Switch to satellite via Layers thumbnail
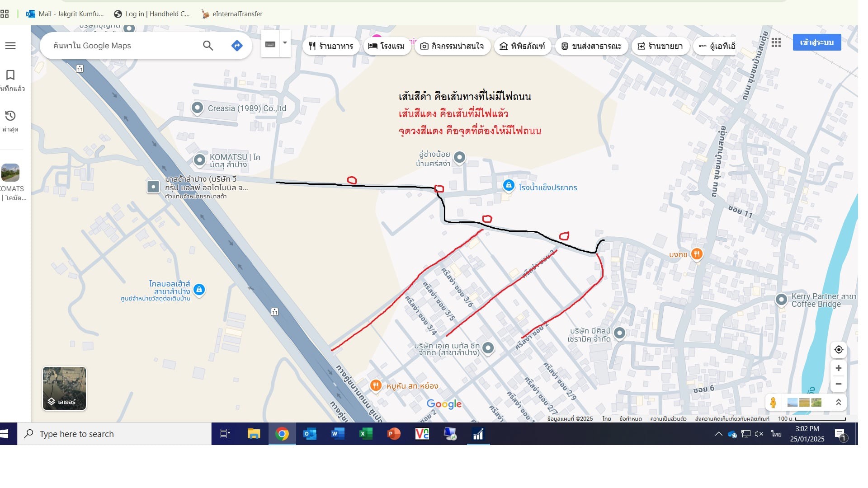The height and width of the screenshot is (488, 868). (64, 389)
